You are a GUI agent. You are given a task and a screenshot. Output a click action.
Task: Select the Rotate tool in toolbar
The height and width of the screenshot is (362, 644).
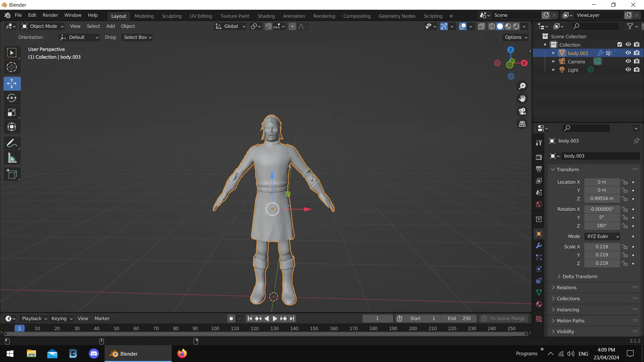12,98
